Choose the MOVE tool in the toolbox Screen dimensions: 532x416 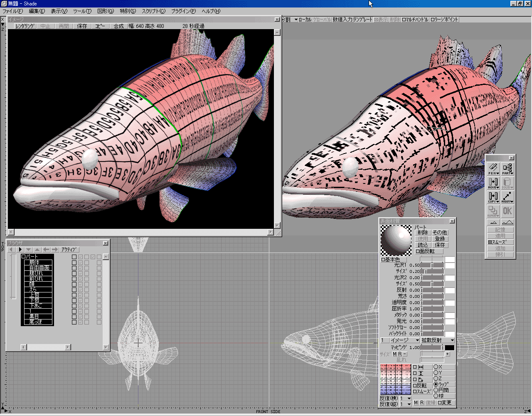pos(493,183)
